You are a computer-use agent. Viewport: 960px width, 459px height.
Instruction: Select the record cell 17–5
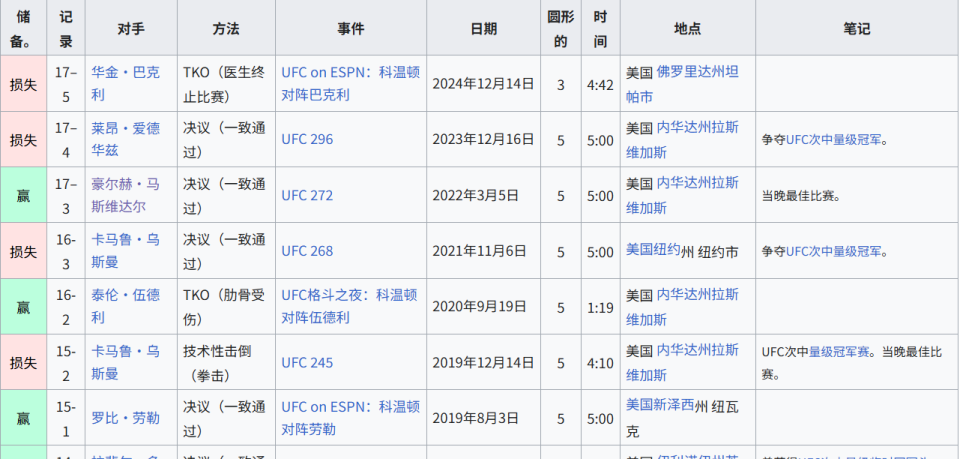pos(66,84)
